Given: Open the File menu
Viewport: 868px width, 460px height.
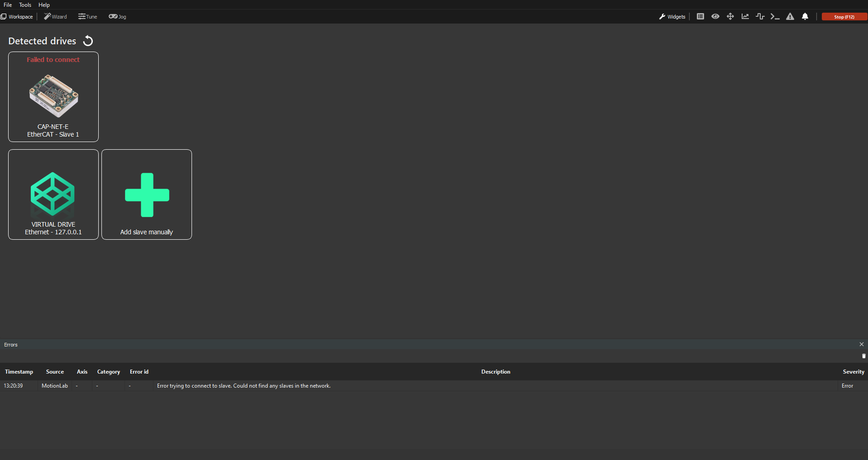Looking at the screenshot, I should [8, 5].
